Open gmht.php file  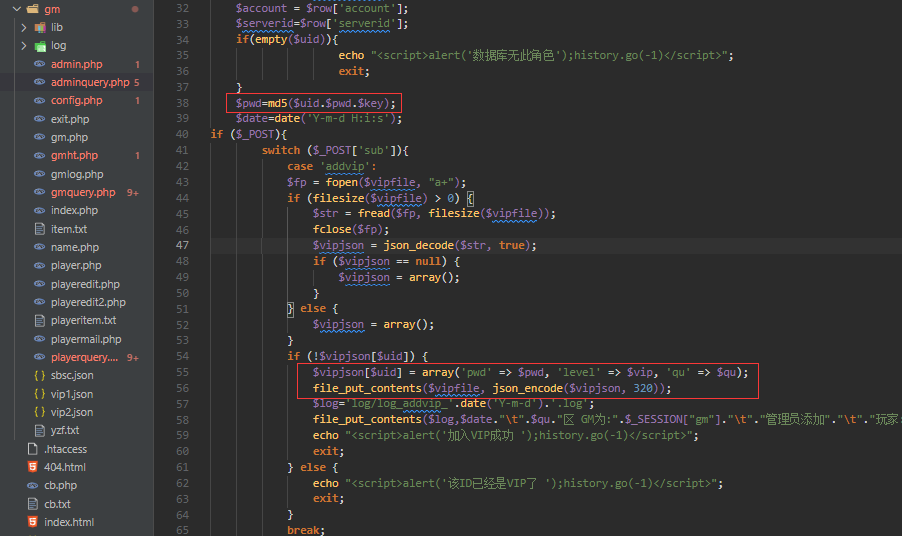pyautogui.click(x=74, y=155)
